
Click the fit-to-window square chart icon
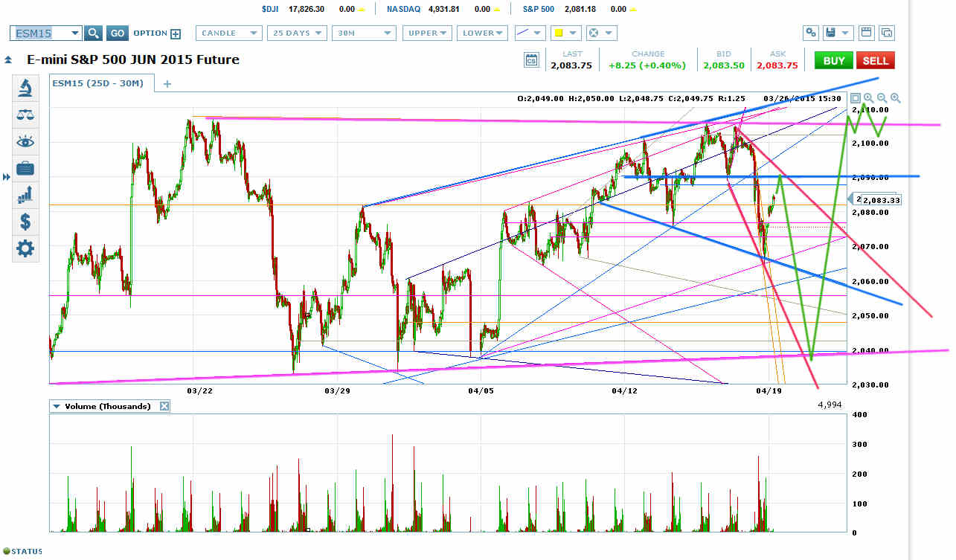pos(856,98)
